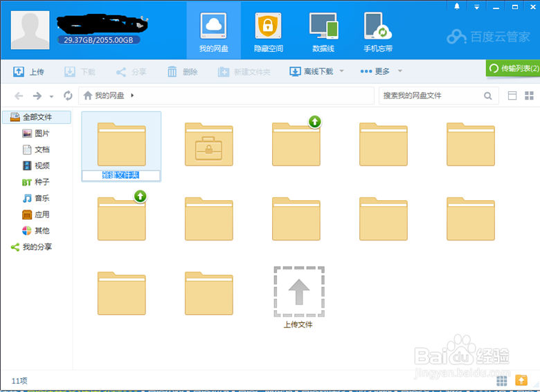540x392 pixels.
Task: Focus the 搜索我的网盘文件 search field
Action: pyautogui.click(x=431, y=96)
